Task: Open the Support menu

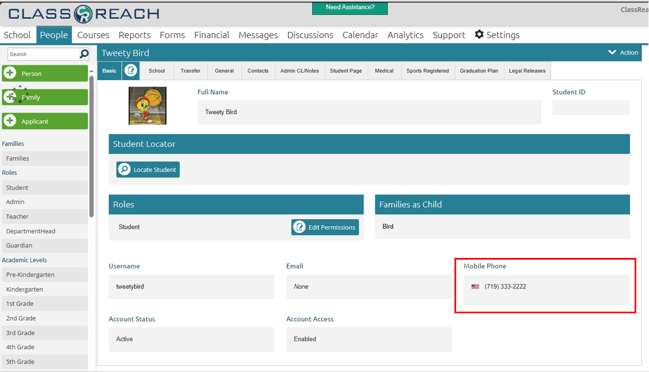Action: click(449, 35)
